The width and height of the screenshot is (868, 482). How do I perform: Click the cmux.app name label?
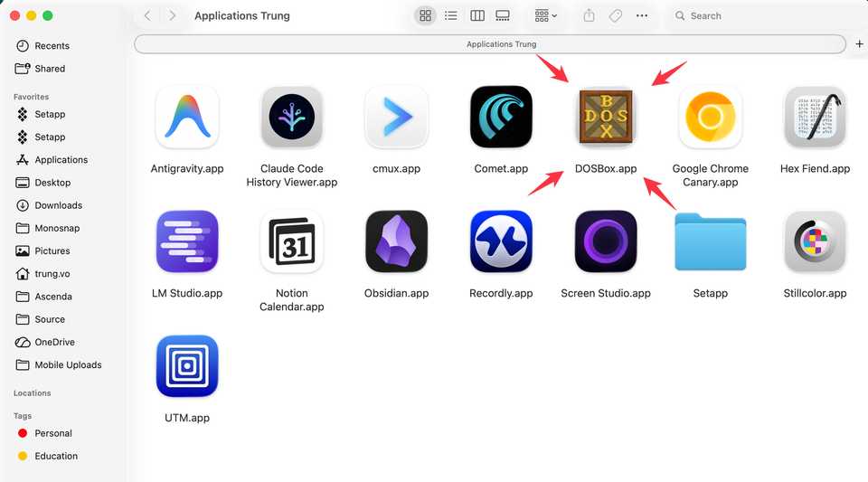coord(396,168)
